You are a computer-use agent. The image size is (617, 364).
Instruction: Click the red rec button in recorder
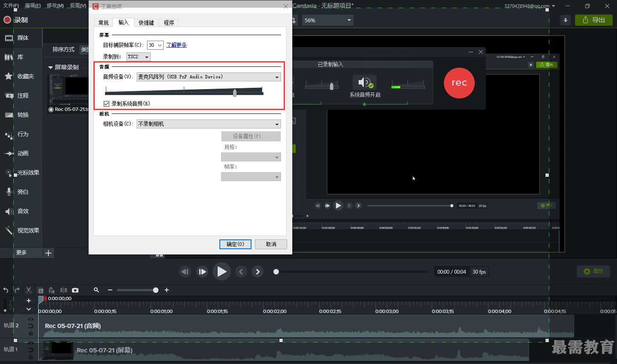click(459, 83)
